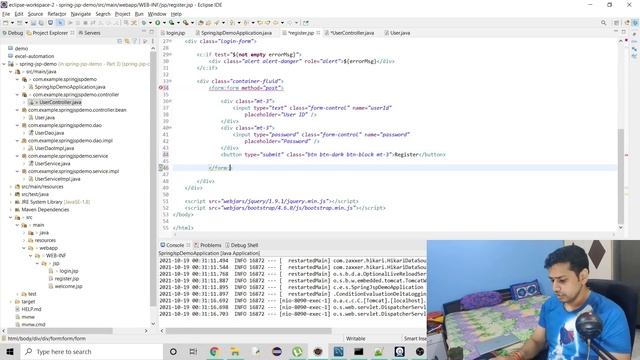This screenshot has height=360, width=640.
Task: Open the File menu
Action: pyautogui.click(x=6, y=14)
